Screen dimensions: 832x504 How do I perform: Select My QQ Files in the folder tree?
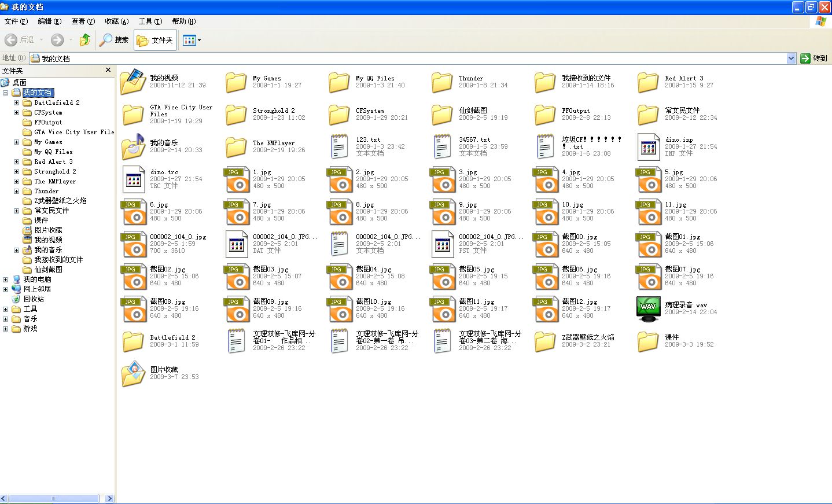pos(53,152)
